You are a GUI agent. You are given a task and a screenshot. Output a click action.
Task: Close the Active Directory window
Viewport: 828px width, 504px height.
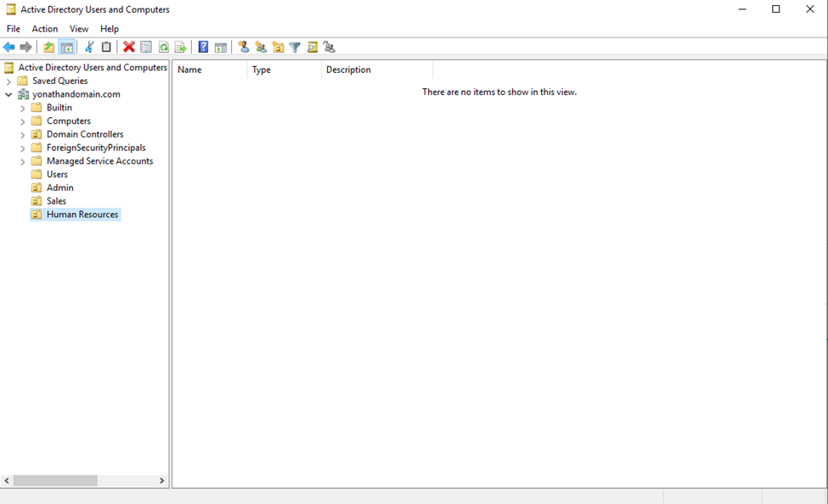tap(809, 9)
